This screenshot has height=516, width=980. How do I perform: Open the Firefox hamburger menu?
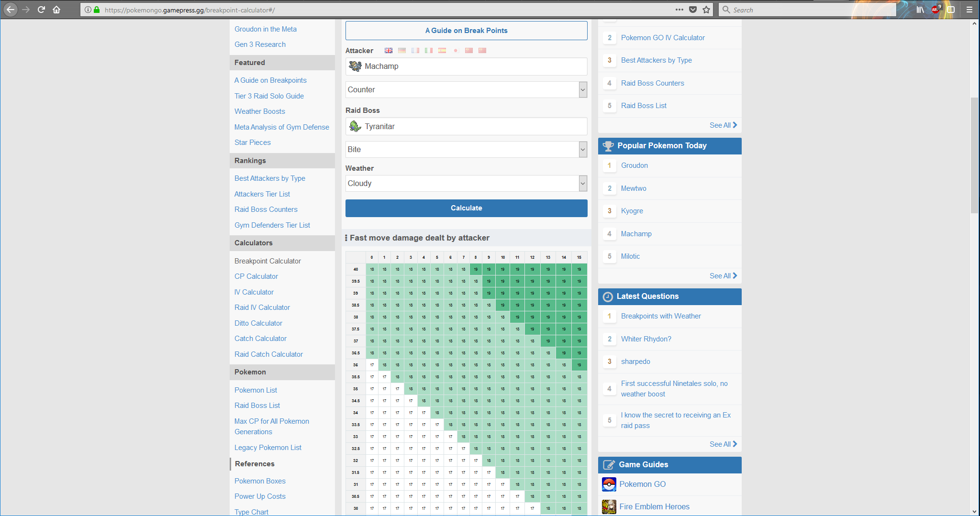[x=969, y=10]
